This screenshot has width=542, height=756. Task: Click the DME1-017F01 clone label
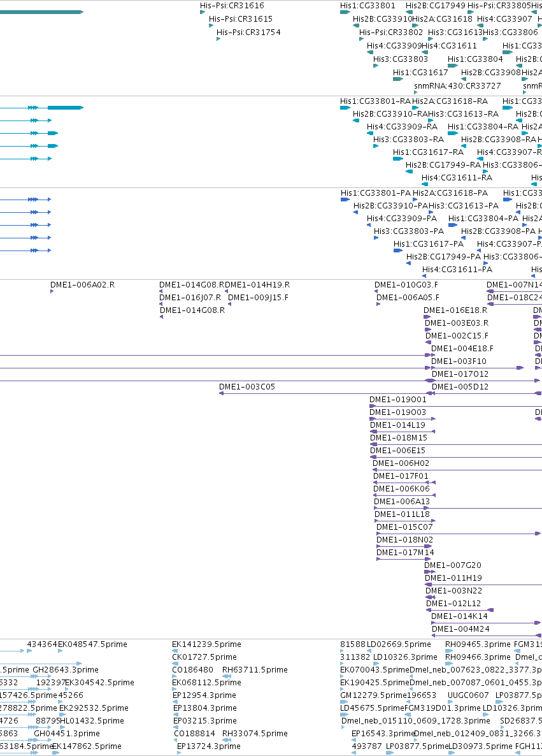(401, 476)
